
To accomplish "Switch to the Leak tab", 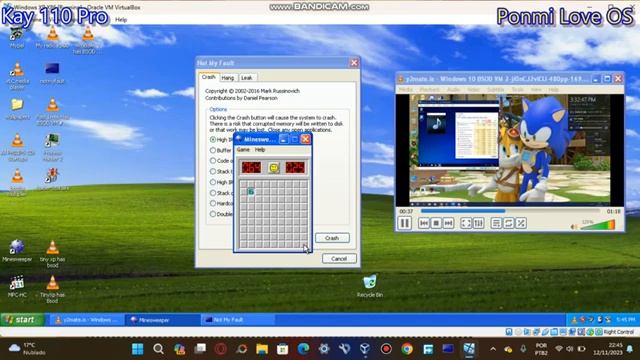I will 247,78.
